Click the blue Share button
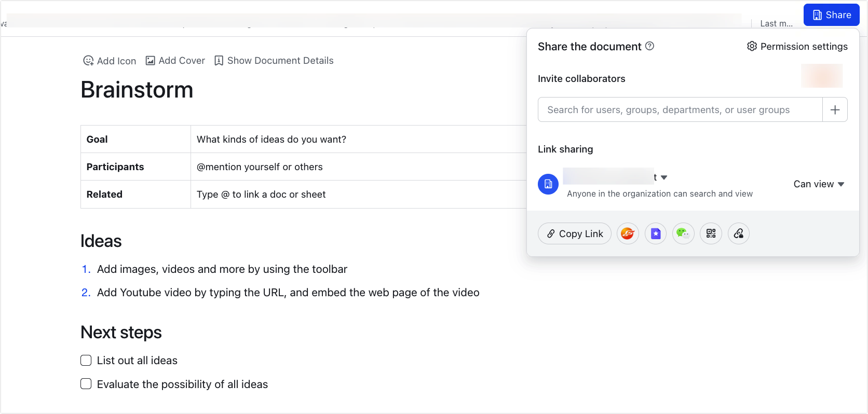Image resolution: width=868 pixels, height=414 pixels. pos(831,15)
